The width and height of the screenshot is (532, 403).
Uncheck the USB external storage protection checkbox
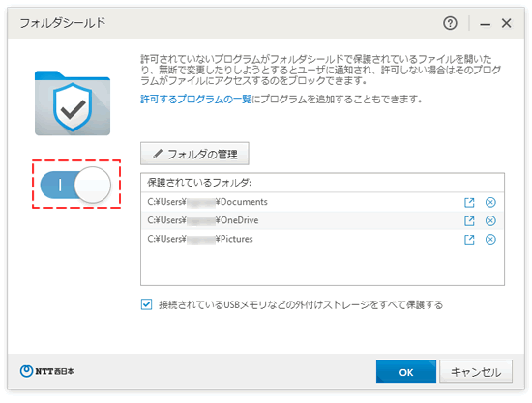pyautogui.click(x=147, y=304)
